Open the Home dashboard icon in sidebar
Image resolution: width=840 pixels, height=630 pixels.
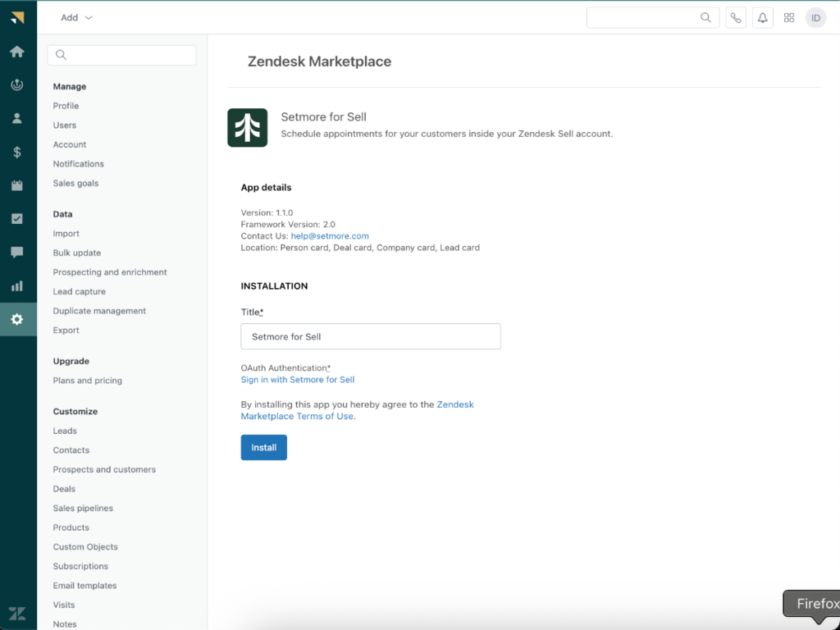pyautogui.click(x=17, y=52)
